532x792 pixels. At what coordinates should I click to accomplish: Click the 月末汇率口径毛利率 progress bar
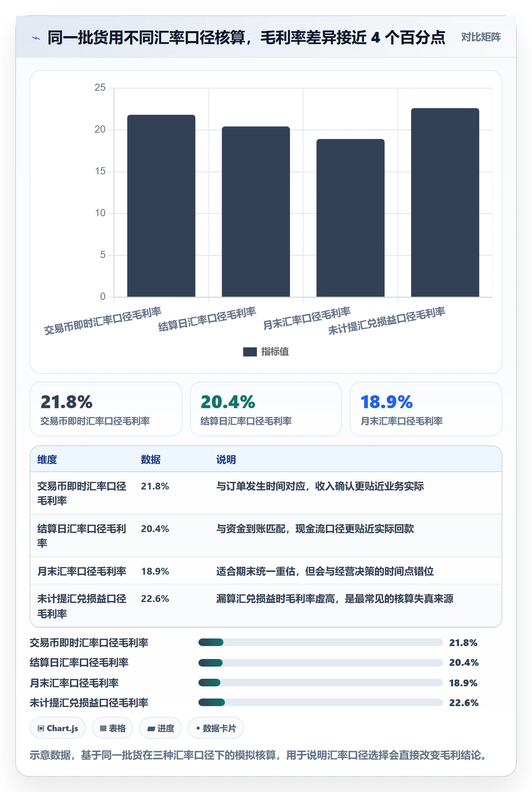[x=320, y=683]
